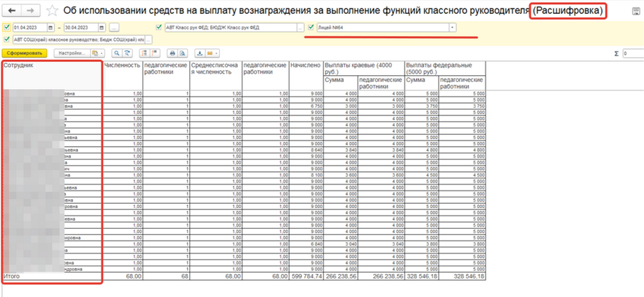644x297 pixels.
Task: Add report to favorites with star icon
Action: pos(53,11)
